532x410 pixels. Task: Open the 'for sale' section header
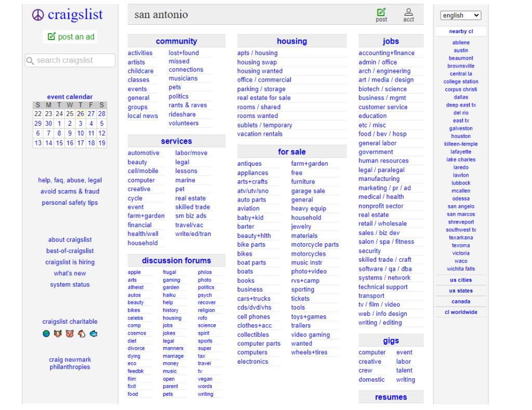point(292,152)
